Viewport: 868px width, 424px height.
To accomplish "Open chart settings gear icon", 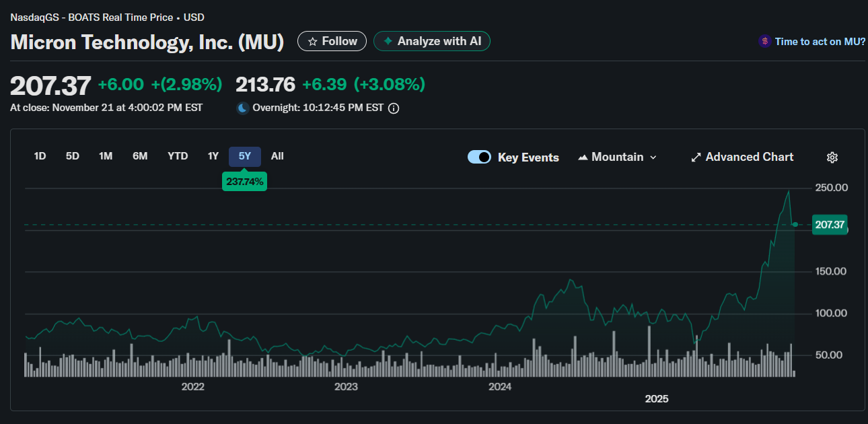I will (x=832, y=157).
